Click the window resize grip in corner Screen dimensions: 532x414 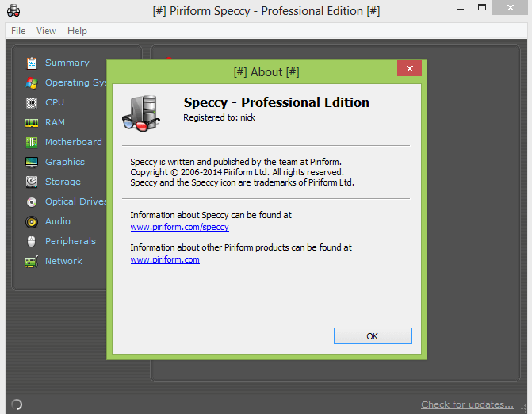tap(523, 409)
